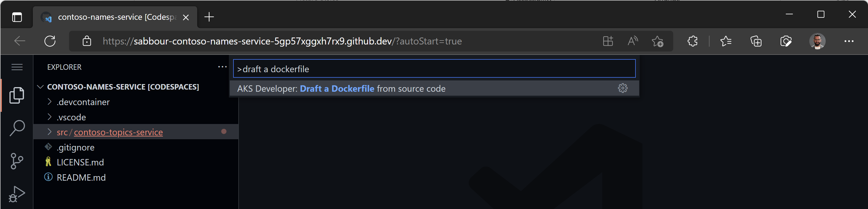Run AKS Developer: Draft a Dockerfile command
This screenshot has height=209, width=868.
(x=434, y=88)
